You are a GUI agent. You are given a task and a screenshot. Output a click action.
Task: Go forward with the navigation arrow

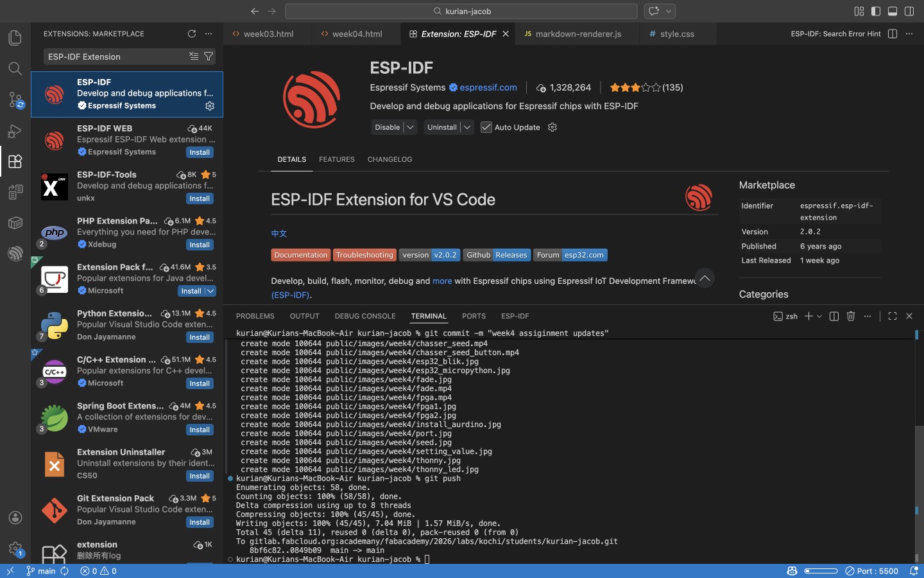pos(271,11)
